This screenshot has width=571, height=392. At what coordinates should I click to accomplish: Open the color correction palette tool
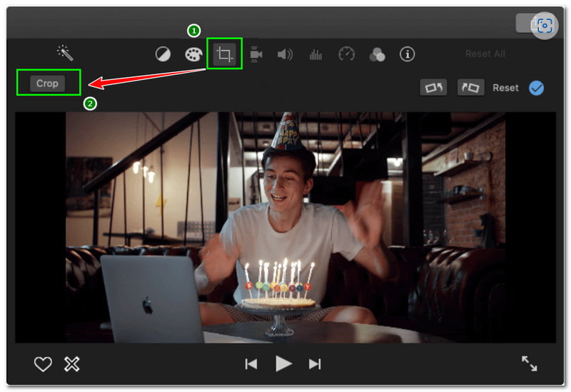click(193, 55)
